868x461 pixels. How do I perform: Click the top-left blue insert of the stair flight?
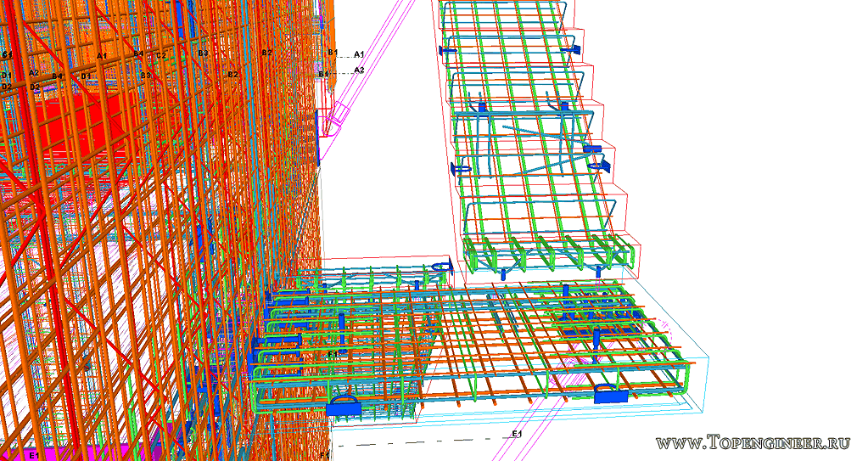coord(446,52)
